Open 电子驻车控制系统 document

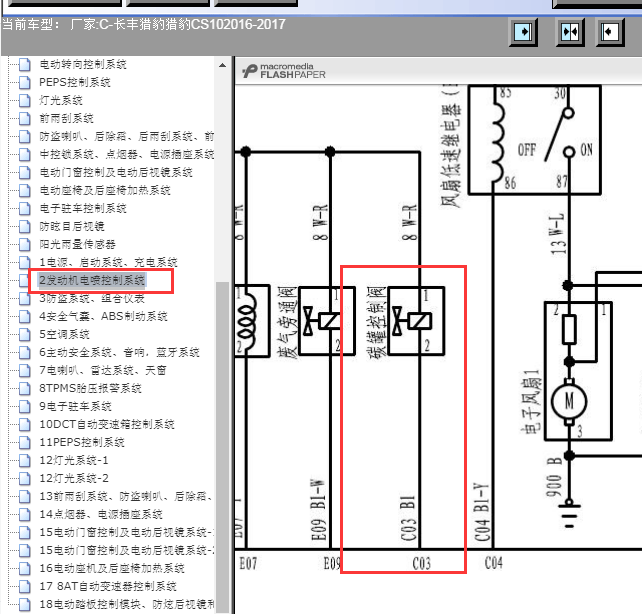[83, 208]
